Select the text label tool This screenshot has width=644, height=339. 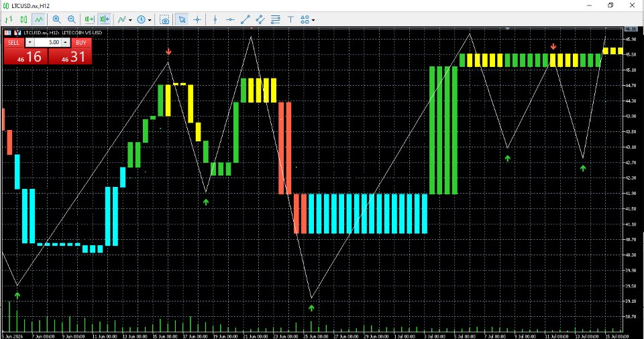tap(290, 19)
